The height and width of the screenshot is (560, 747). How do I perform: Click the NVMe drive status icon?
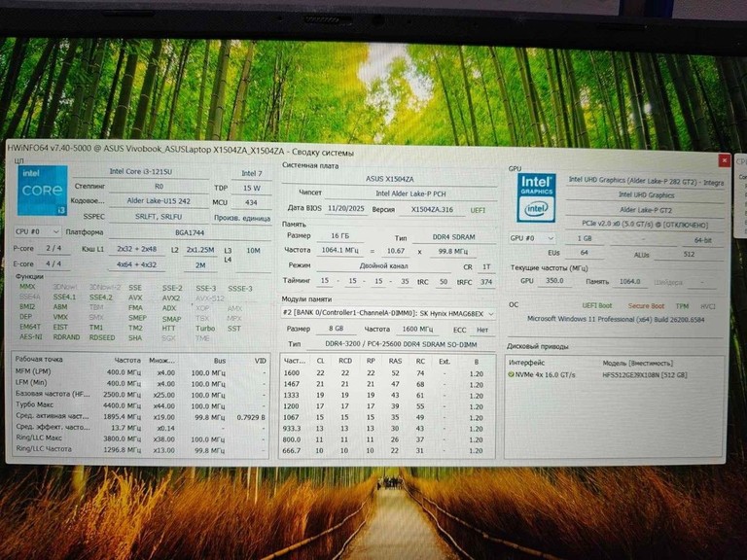click(x=511, y=374)
